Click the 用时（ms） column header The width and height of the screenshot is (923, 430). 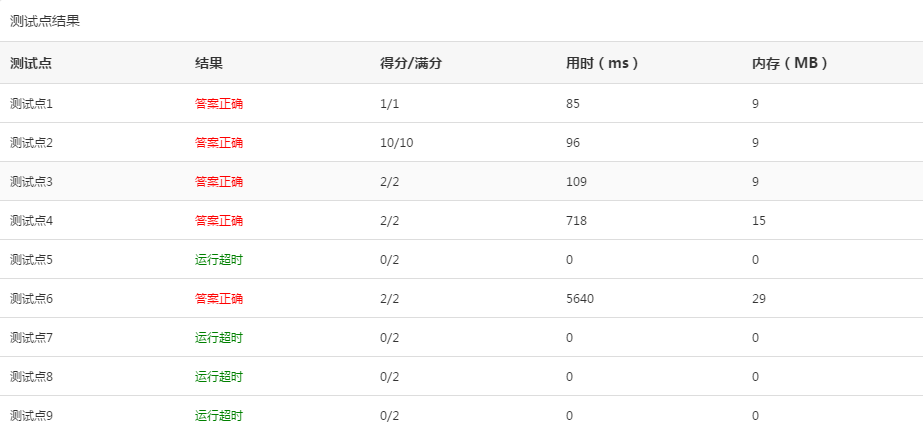[x=602, y=63]
